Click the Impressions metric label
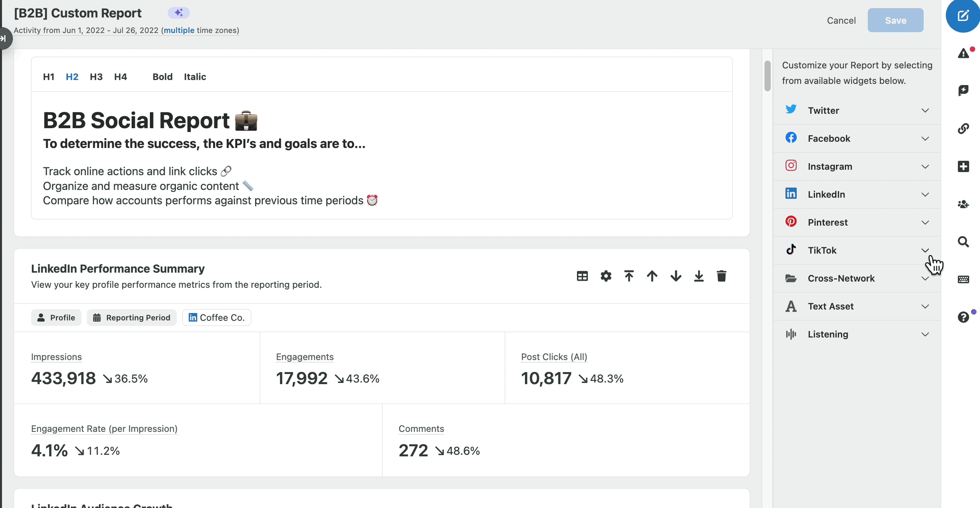Screen dimensions: 980x508 point(56,357)
